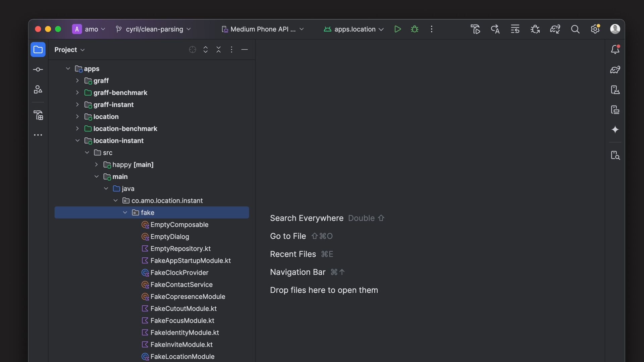Expand the graff-benchmark folder
Screen dimensions: 644x362
pyautogui.click(x=77, y=93)
